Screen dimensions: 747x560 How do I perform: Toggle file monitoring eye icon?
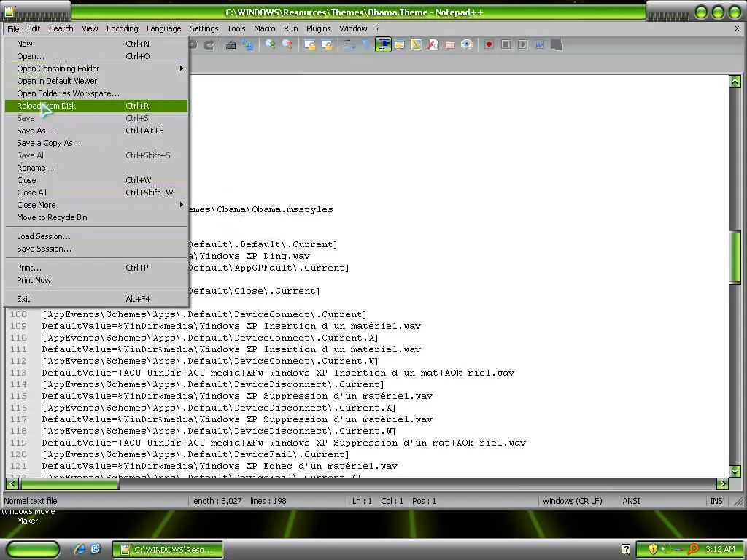(467, 45)
